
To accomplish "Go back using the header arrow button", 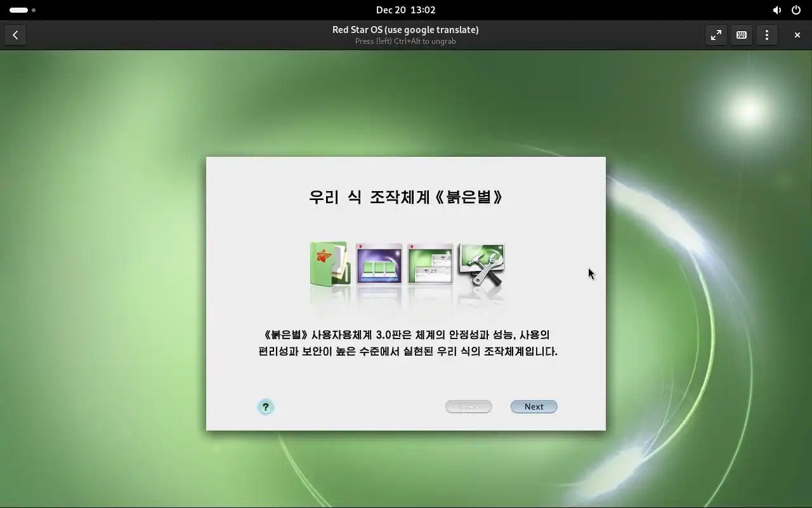I will tap(15, 35).
